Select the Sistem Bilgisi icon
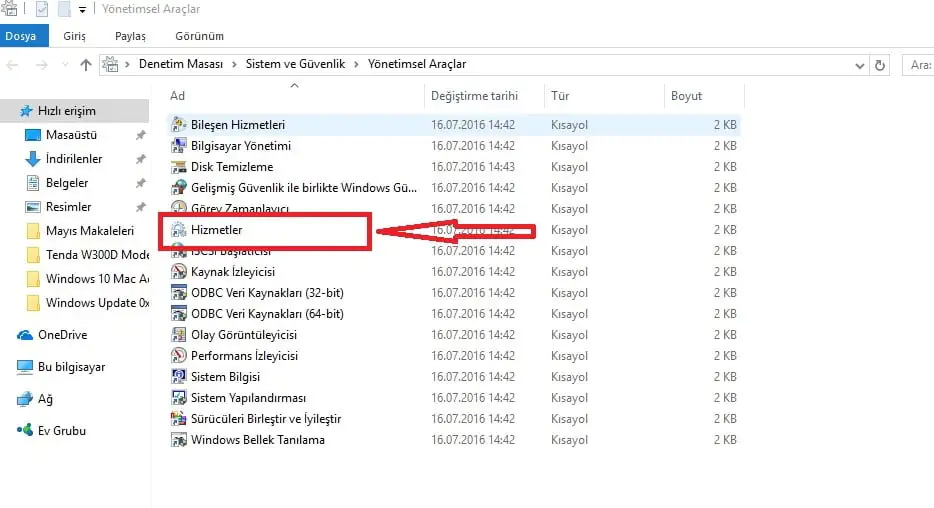934x508 pixels. 179,377
